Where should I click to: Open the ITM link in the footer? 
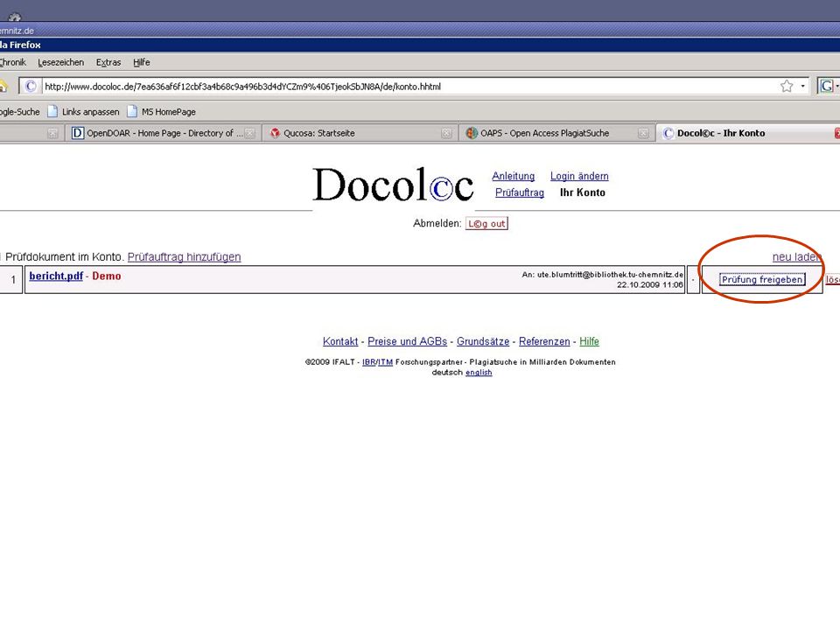(x=385, y=362)
